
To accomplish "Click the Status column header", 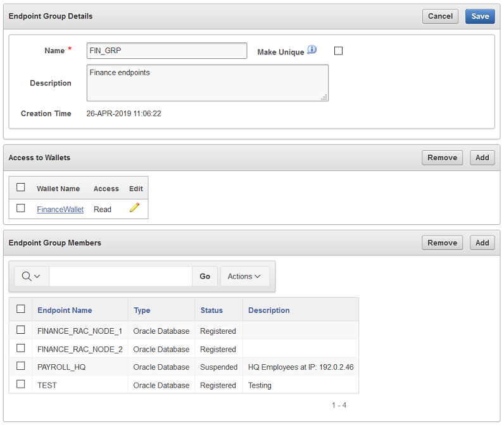I will tap(211, 310).
